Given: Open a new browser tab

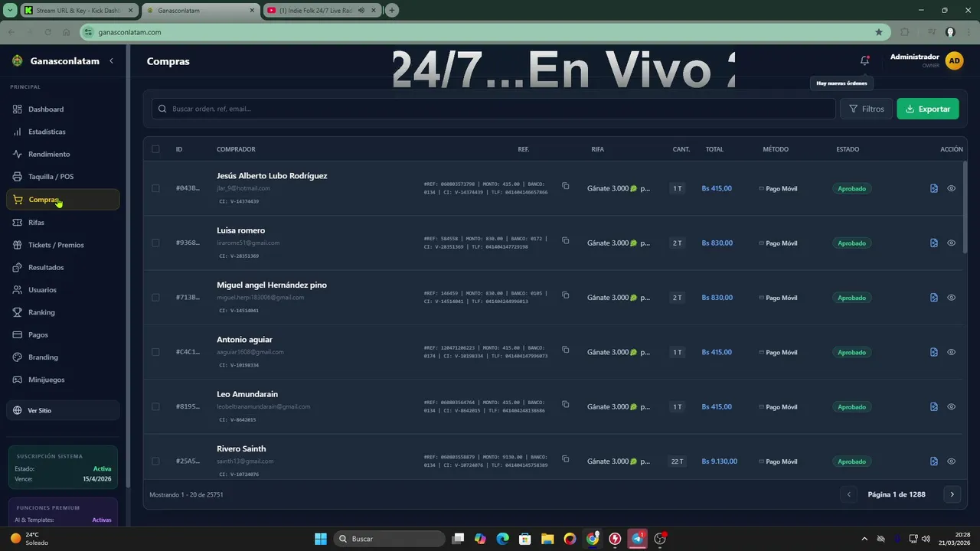Looking at the screenshot, I should [392, 11].
